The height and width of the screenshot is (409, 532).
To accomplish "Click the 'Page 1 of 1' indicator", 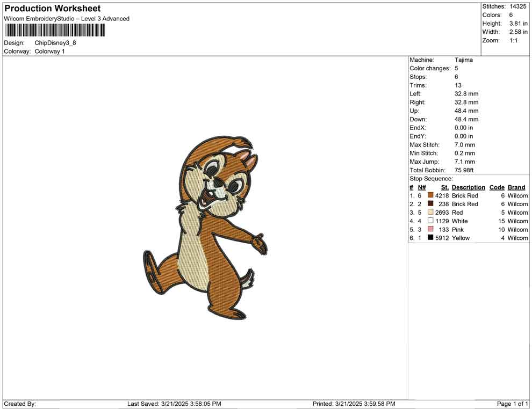I will coord(512,404).
